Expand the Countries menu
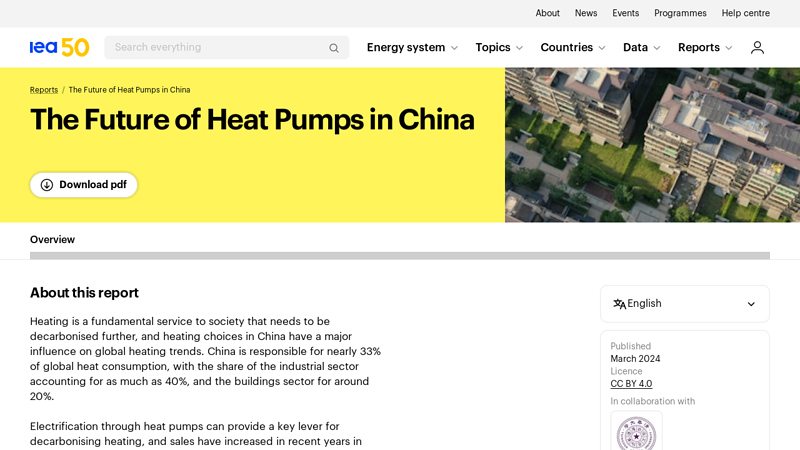Viewport: 800px width, 450px height. pos(572,47)
